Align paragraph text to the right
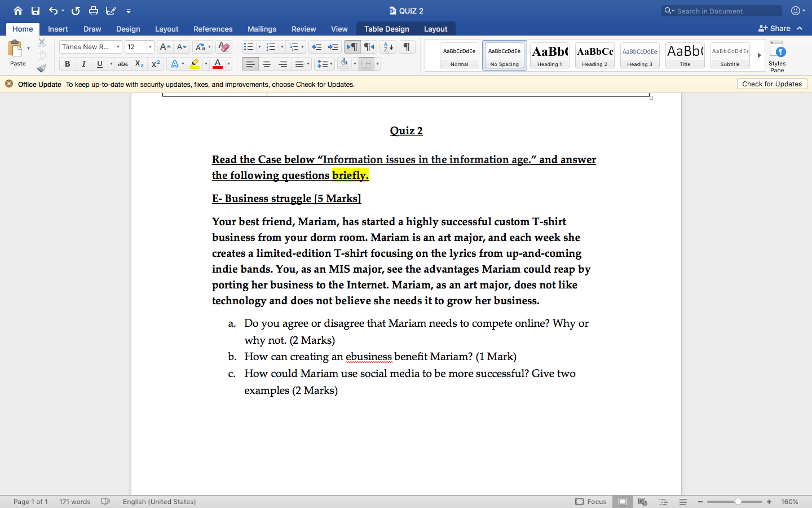The image size is (812, 508). coord(283,64)
